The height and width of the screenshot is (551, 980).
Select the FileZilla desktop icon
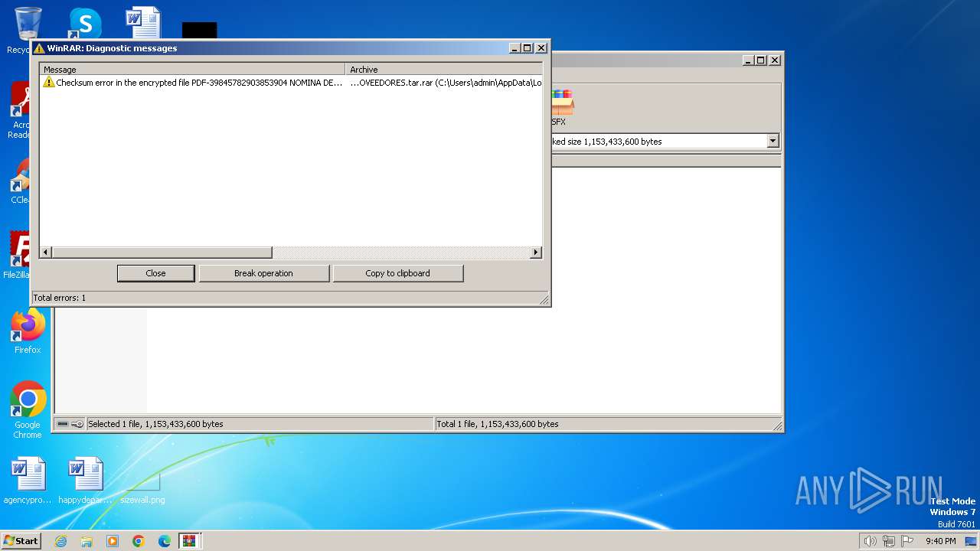tap(18, 255)
